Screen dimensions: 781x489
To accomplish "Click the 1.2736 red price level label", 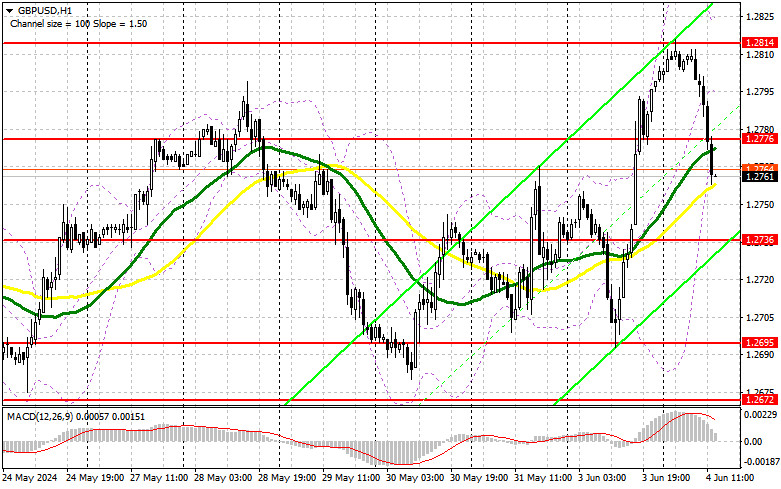I will click(760, 240).
